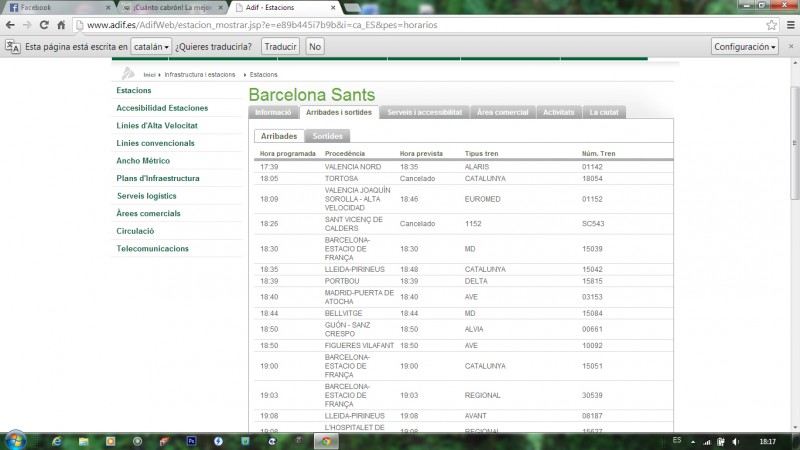The image size is (800, 450).
Task: Click the Adif logo in the breadcrumb
Action: click(x=128, y=73)
